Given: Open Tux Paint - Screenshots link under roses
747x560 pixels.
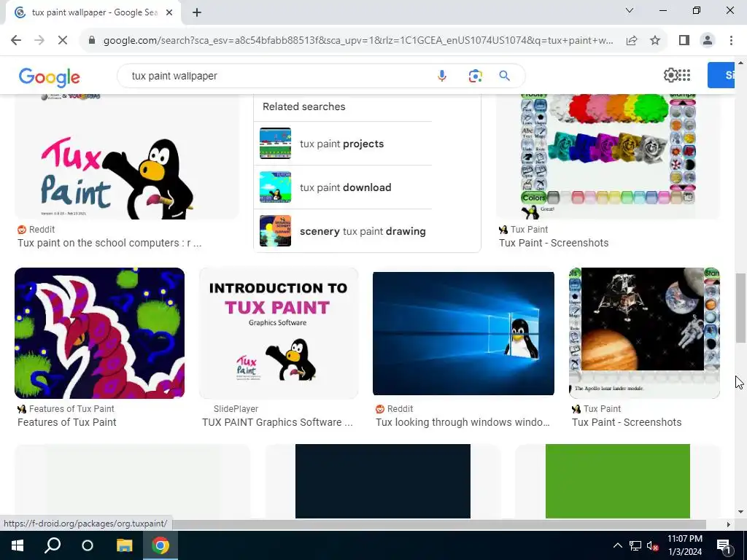Looking at the screenshot, I should coord(554,243).
